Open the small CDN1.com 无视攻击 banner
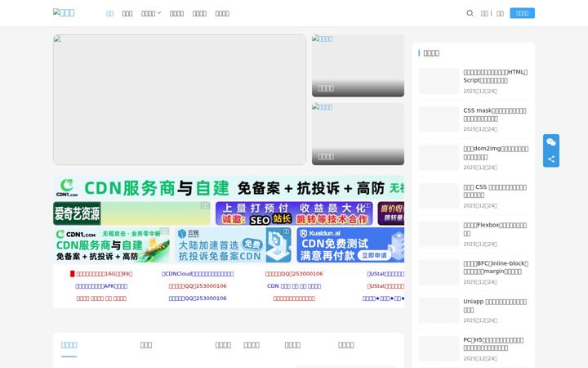Image resolution: width=588 pixels, height=368 pixels. 111,245
